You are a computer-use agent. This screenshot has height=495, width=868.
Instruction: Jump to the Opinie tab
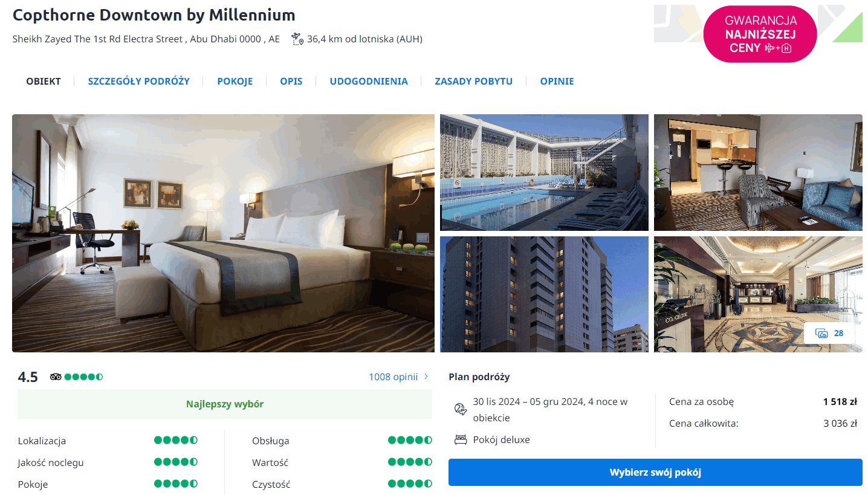click(x=557, y=81)
